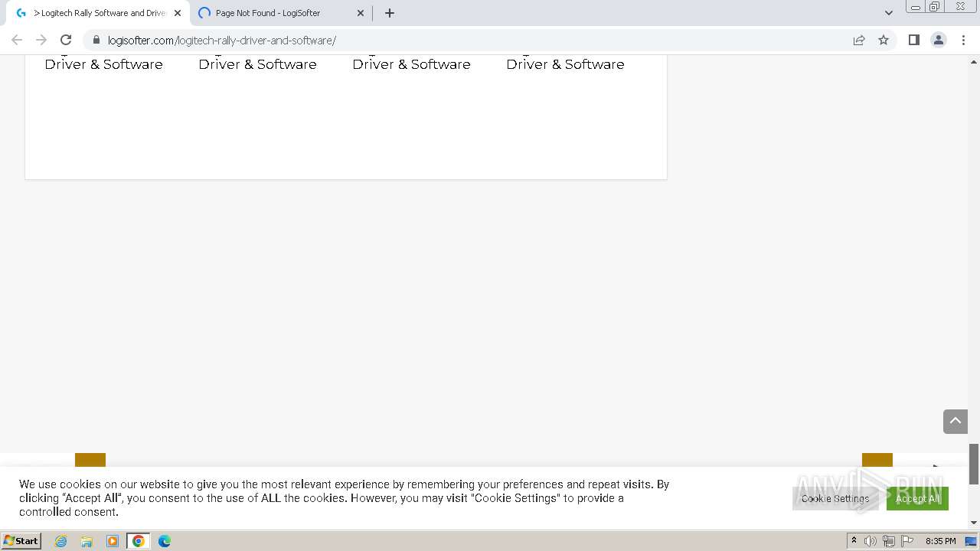View site info via the padlock icon
The image size is (980, 551).
pyautogui.click(x=96, y=40)
